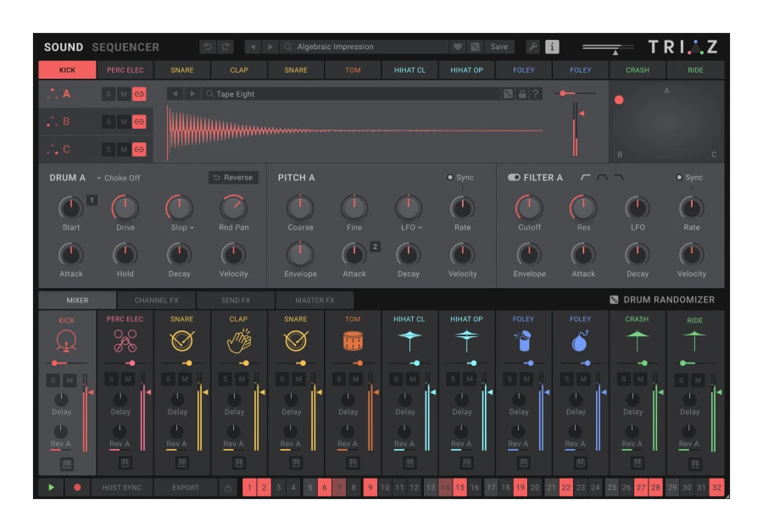Open the Master FX tab

(x=315, y=301)
